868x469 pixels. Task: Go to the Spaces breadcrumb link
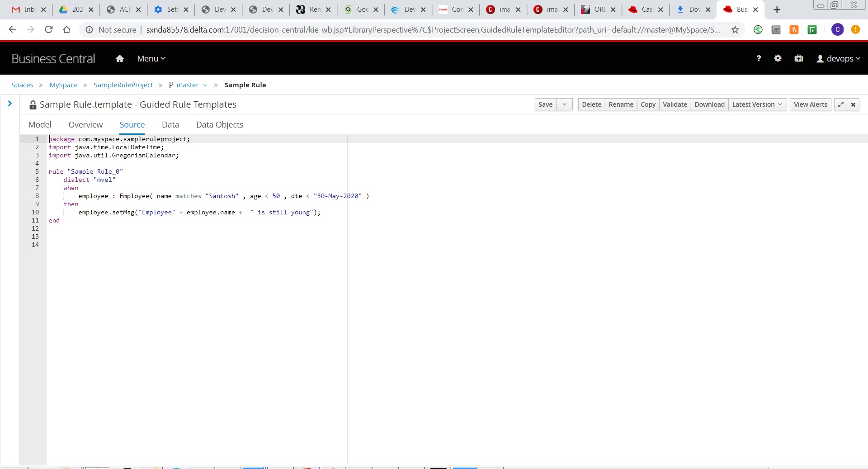pos(22,85)
